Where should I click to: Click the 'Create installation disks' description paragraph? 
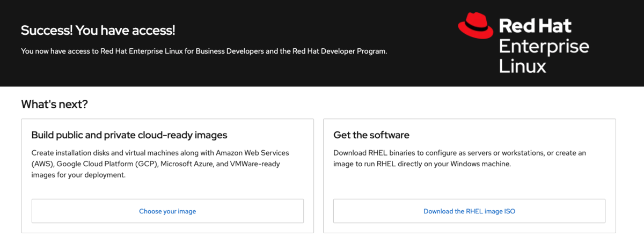(x=160, y=164)
